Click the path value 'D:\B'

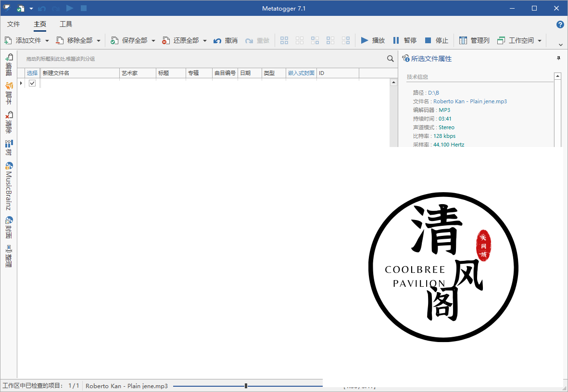point(434,93)
